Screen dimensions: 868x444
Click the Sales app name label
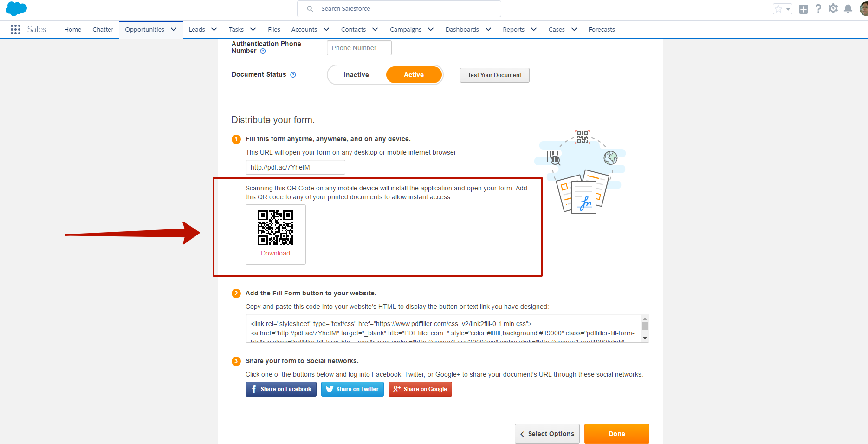coord(37,29)
